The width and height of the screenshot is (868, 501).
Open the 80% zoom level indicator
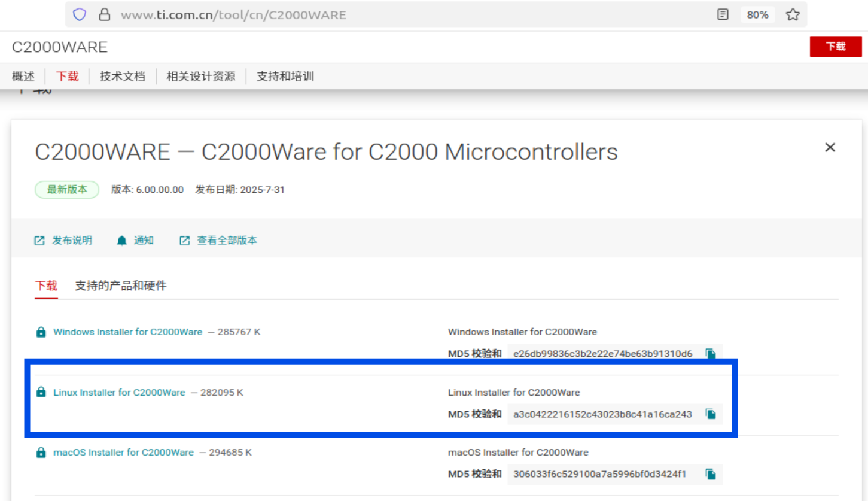tap(757, 15)
